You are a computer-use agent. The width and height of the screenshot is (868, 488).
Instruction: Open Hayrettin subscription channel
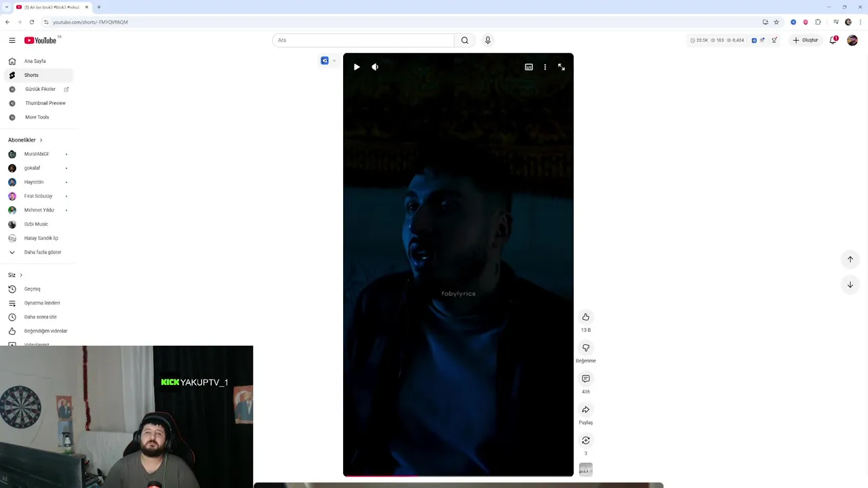click(39, 182)
